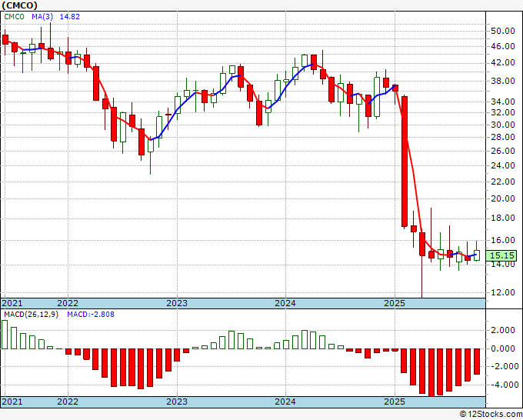Image resolution: width=523 pixels, height=420 pixels.
Task: Select the green CMCO legend label
Action: (x=14, y=16)
